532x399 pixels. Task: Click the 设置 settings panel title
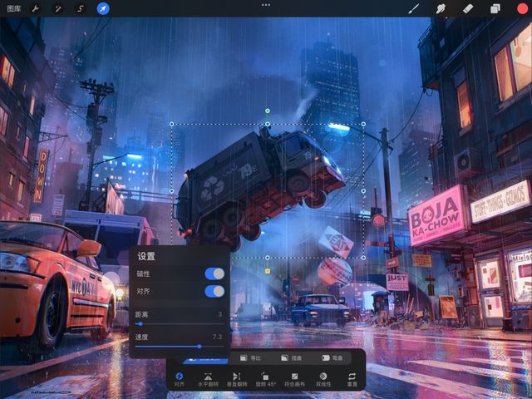[146, 256]
